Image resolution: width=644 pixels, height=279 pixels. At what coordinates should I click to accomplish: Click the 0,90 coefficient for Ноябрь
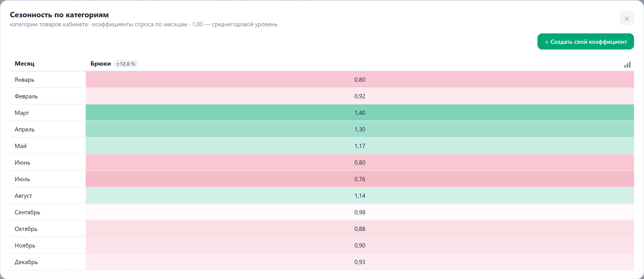pyautogui.click(x=360, y=245)
